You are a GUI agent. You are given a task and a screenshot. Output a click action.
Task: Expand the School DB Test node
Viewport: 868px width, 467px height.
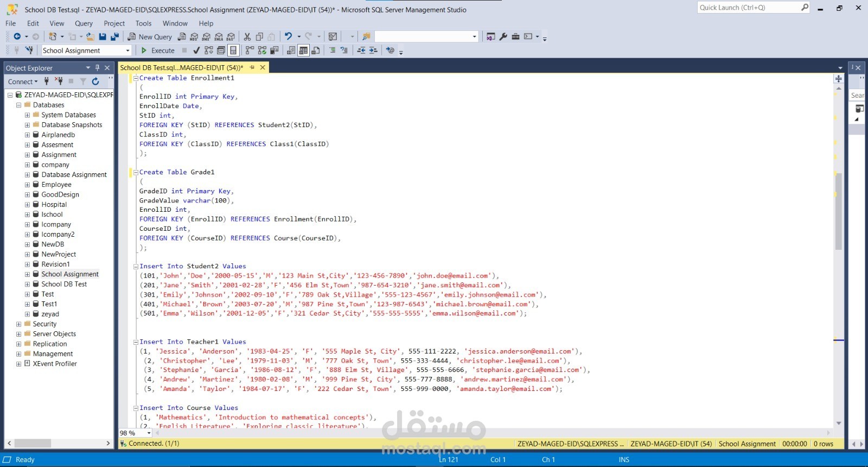click(27, 285)
